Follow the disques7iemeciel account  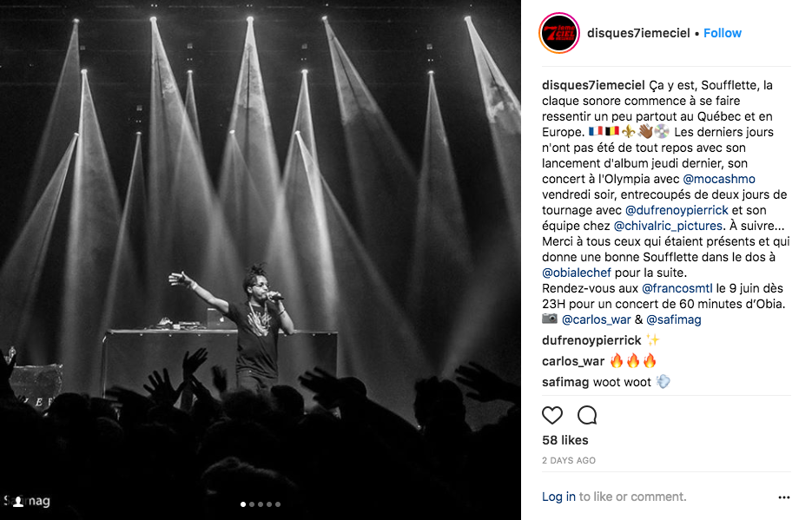coord(723,33)
